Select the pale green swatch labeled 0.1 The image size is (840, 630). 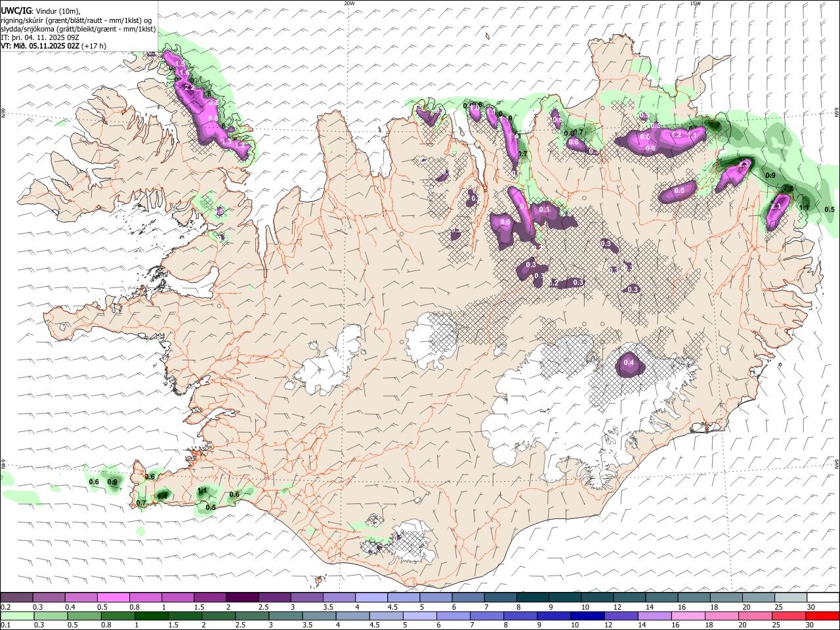[16, 616]
